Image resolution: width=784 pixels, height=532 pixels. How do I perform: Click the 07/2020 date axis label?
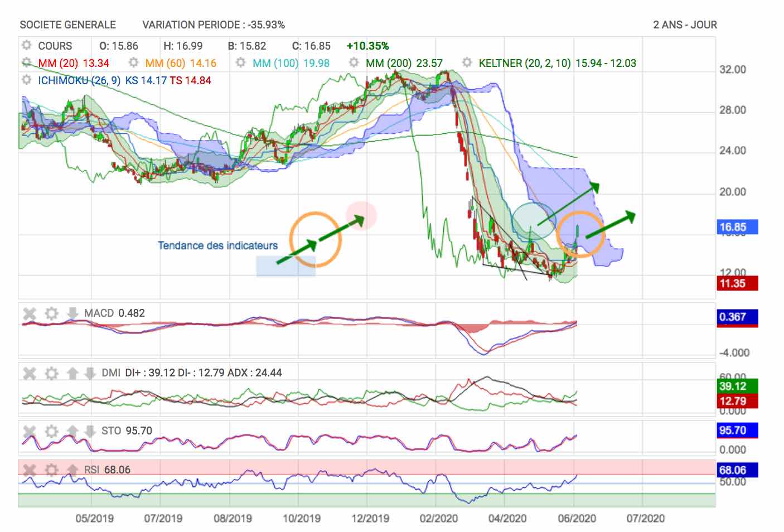(645, 518)
